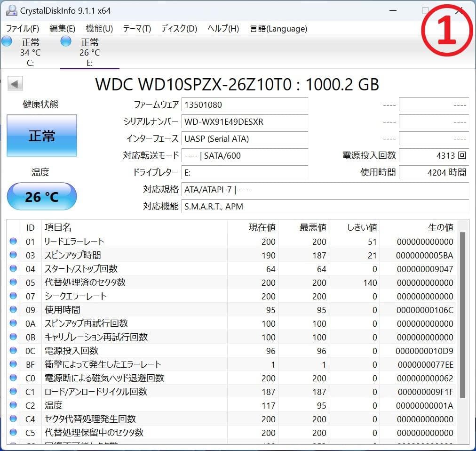Viewport: 476px width, 451px height.
Task: Select the C: drive health status indicator
Action: click(x=7, y=41)
